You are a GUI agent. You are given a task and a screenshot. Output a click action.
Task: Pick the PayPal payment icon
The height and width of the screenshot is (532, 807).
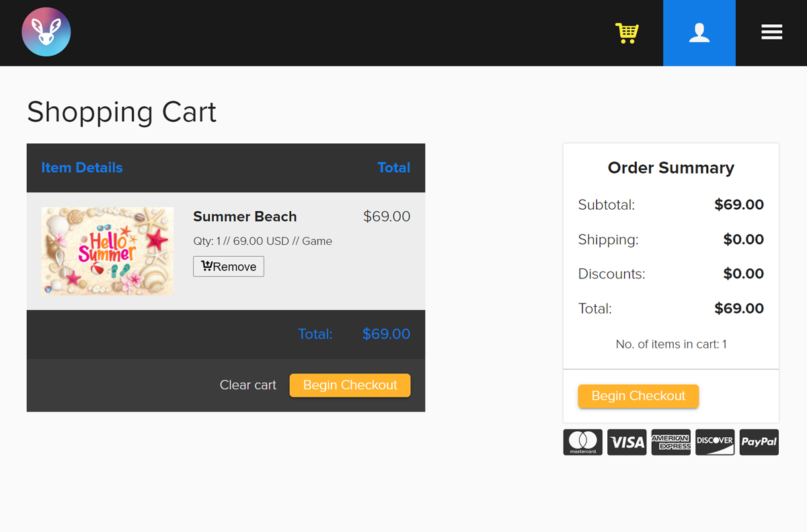[759, 442]
